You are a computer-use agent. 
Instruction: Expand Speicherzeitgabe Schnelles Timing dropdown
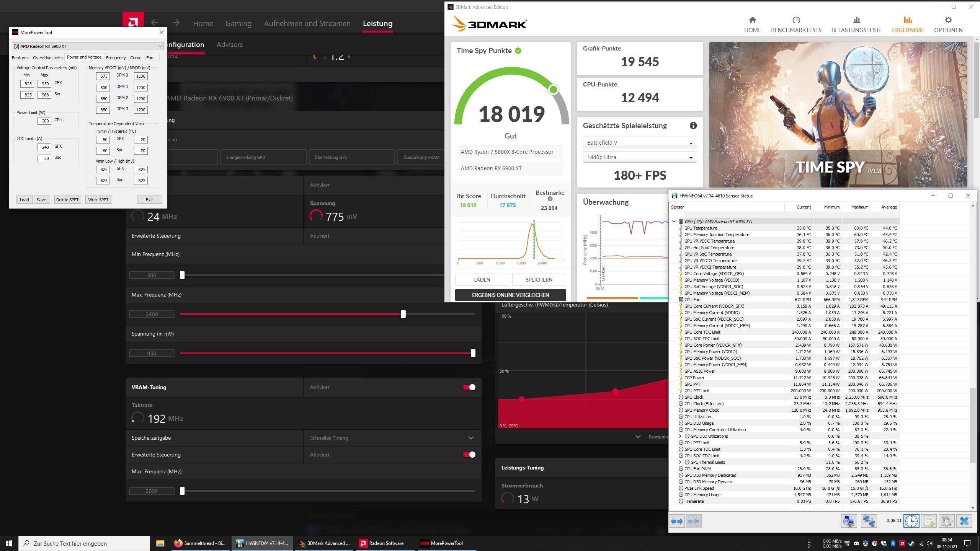pyautogui.click(x=470, y=438)
